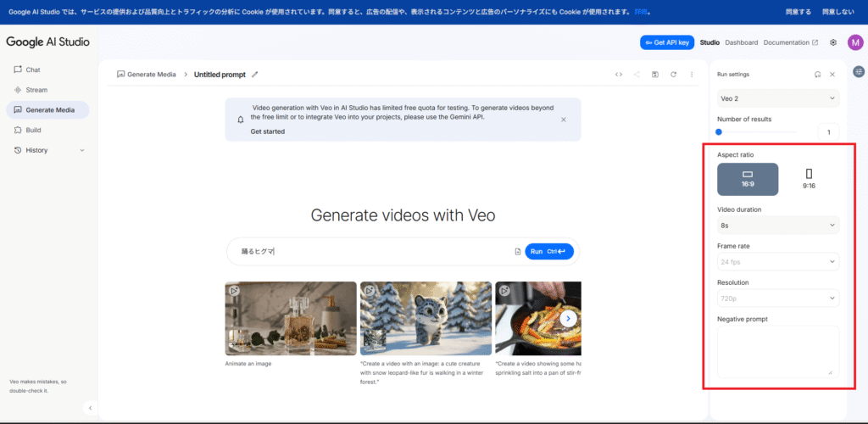This screenshot has height=424, width=868.
Task: Open the Veo 2 model dropdown
Action: pos(778,98)
